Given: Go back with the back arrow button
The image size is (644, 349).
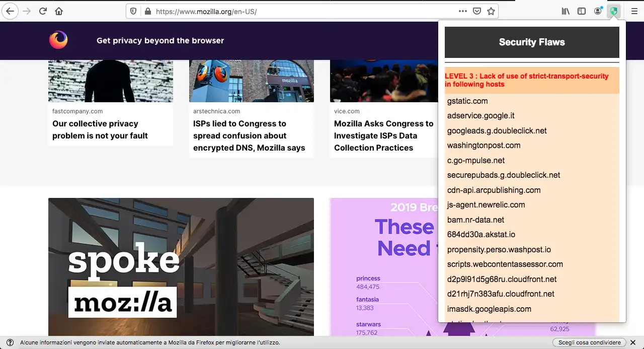Looking at the screenshot, I should point(10,11).
